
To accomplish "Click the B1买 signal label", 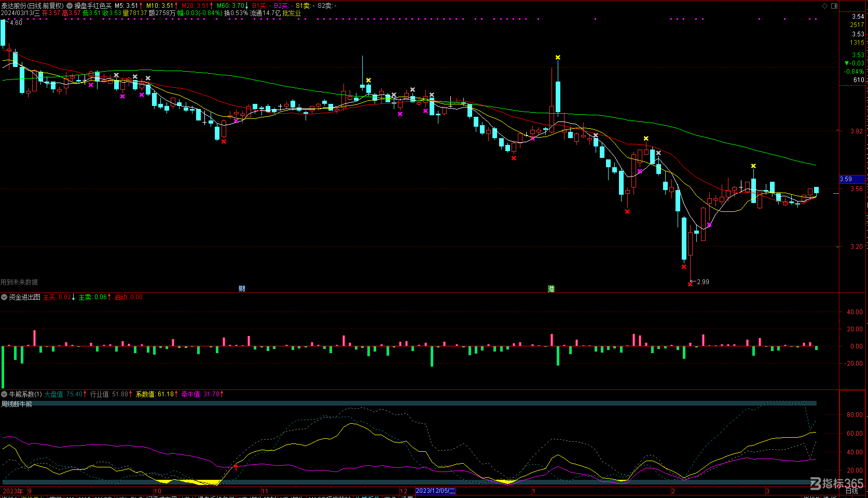I will coord(261,6).
